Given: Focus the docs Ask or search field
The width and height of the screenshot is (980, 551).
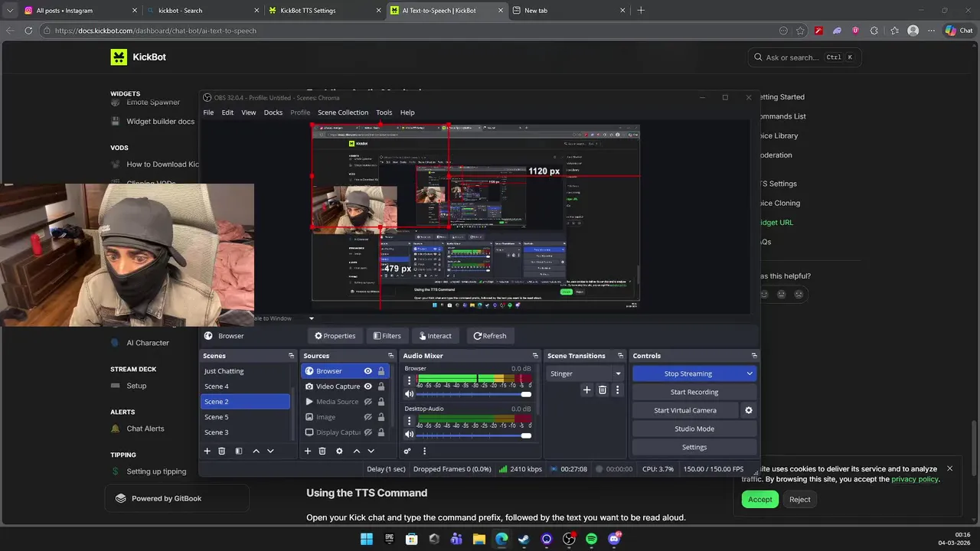Looking at the screenshot, I should coord(804,57).
